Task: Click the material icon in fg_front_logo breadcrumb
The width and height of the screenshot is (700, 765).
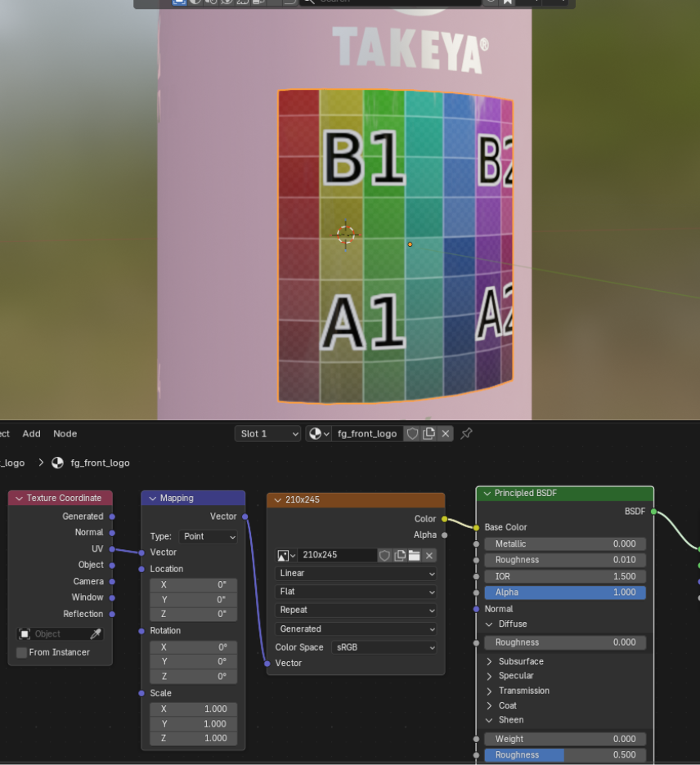Action: (x=57, y=463)
